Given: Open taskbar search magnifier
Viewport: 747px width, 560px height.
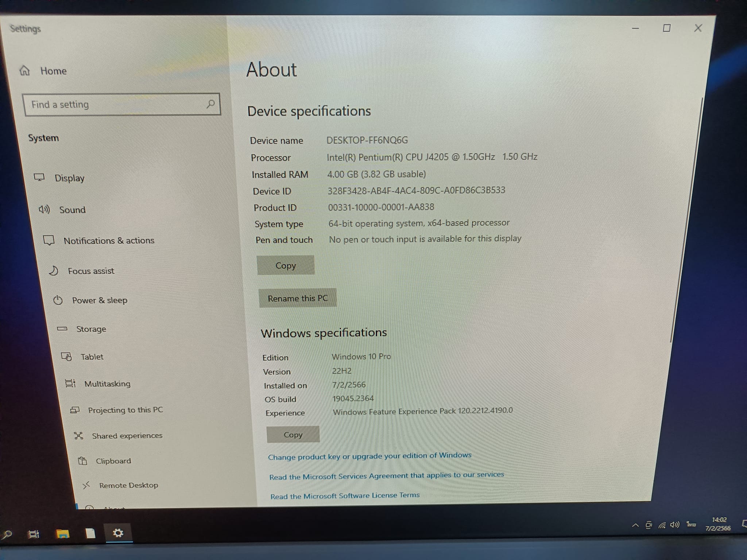Looking at the screenshot, I should (7, 534).
